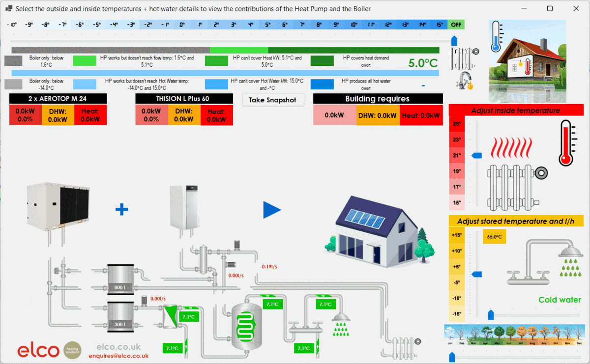Select the OFF outside temperature setting

coord(456,24)
